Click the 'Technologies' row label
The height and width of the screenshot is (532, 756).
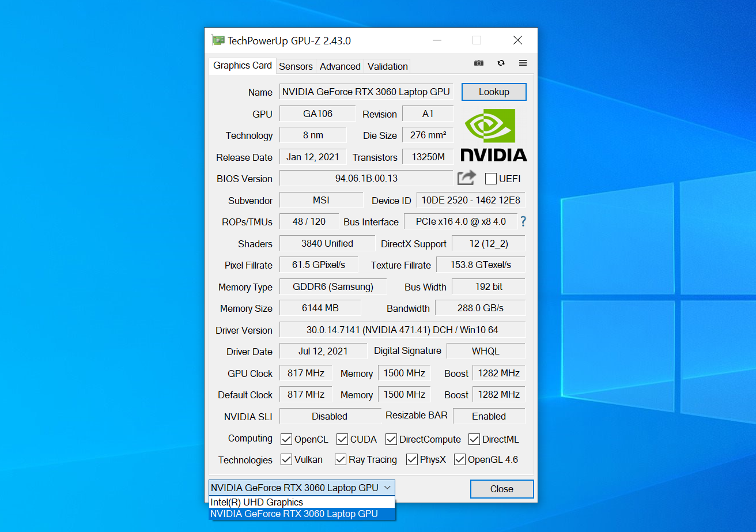(x=245, y=460)
